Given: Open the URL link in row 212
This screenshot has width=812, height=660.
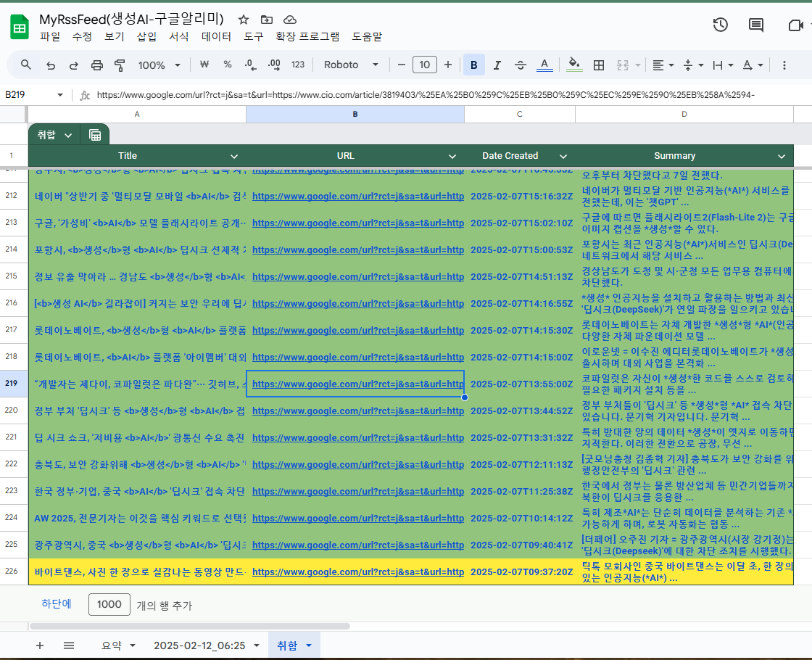Looking at the screenshot, I should (x=358, y=197).
